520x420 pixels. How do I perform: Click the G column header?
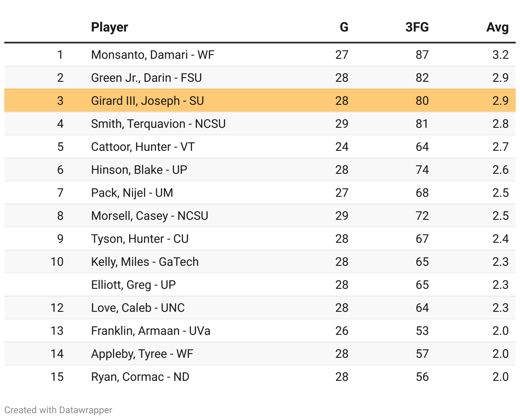(344, 27)
